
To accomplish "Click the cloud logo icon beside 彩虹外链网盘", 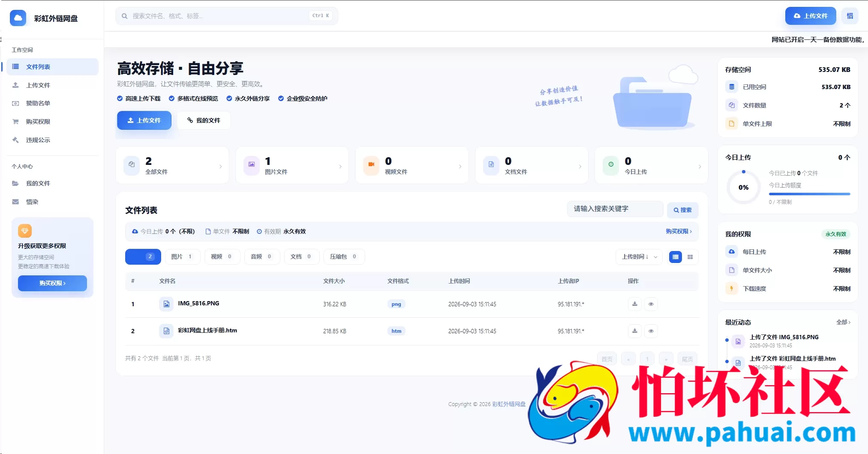I will [x=18, y=18].
